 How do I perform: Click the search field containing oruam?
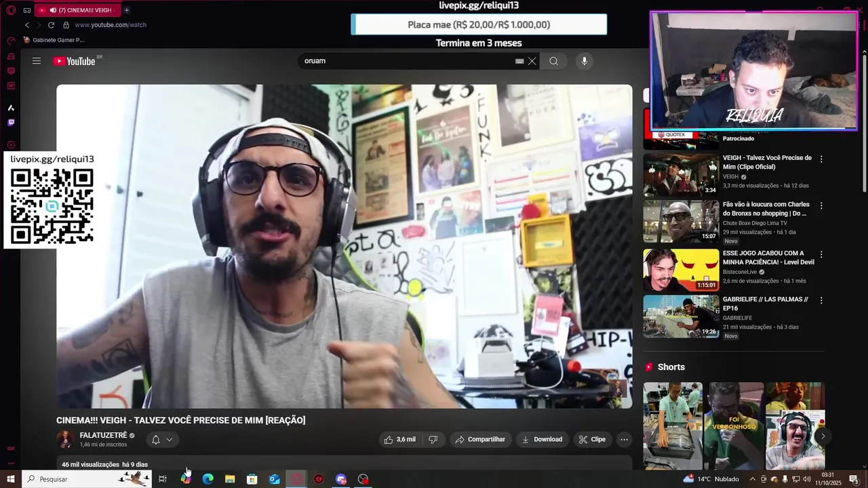tap(407, 61)
